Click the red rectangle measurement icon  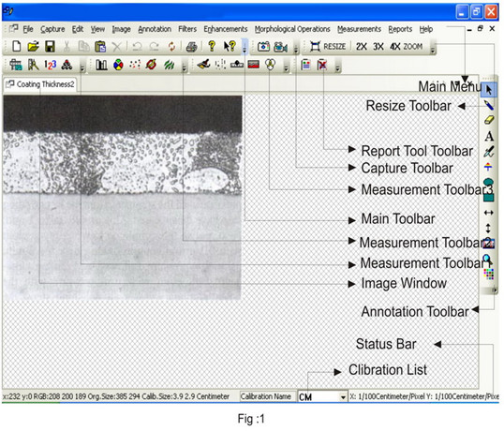[254, 65]
